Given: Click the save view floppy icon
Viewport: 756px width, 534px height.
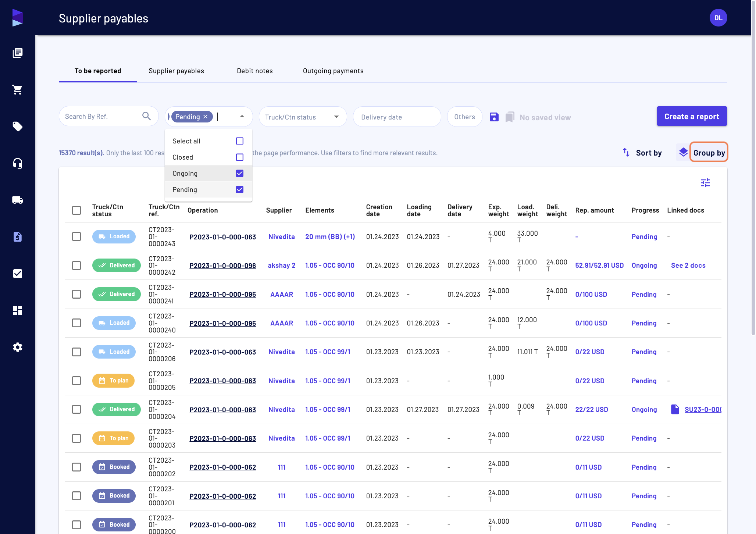Looking at the screenshot, I should pos(494,117).
